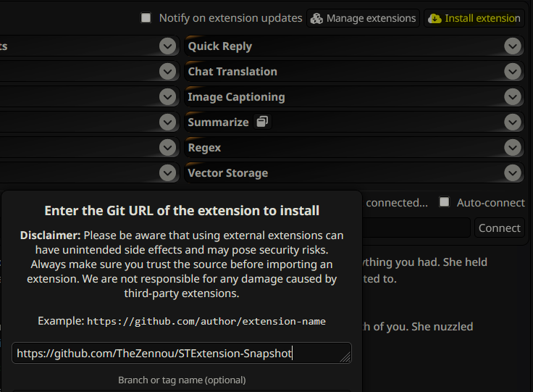Click the Install extension label text
The image size is (533, 392).
482,18
